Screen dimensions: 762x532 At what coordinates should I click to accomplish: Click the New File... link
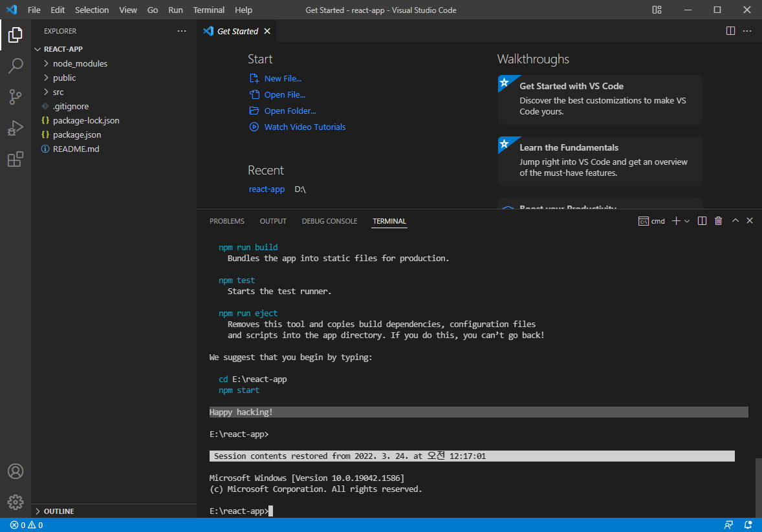(276, 79)
